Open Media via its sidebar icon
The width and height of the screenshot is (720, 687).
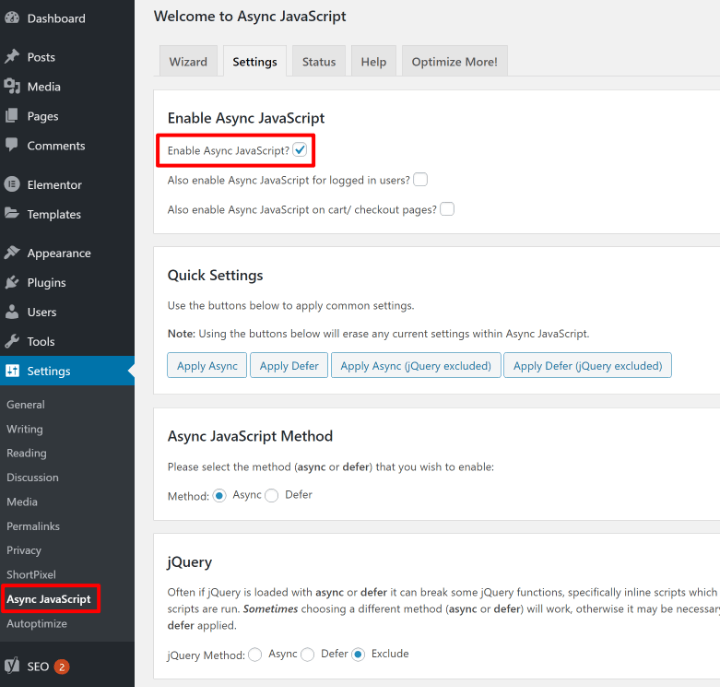click(12, 87)
